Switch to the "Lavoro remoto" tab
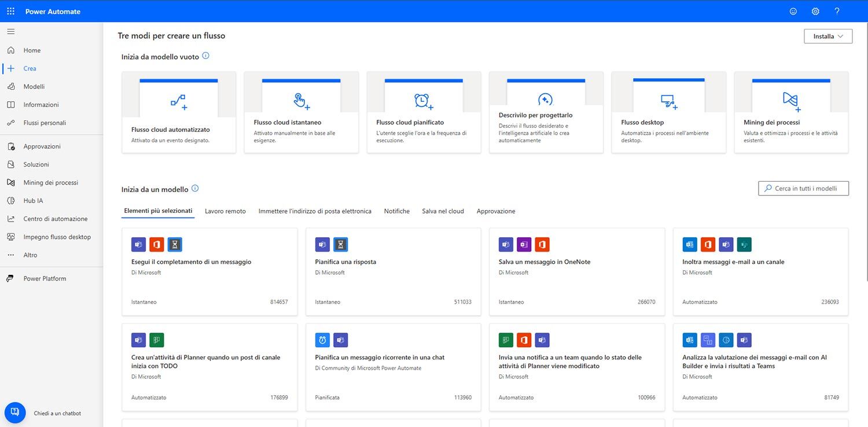Image resolution: width=868 pixels, height=427 pixels. tap(225, 211)
